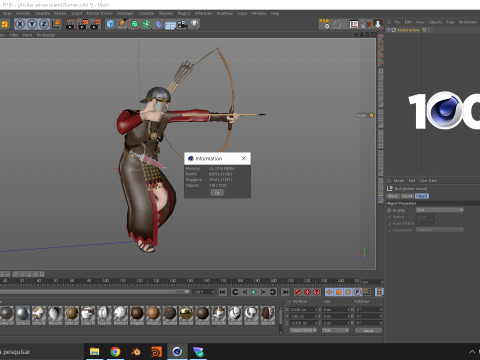This screenshot has width=480, height=360.
Task: Open the Orientation dropdown in Object Properties
Action: [x=440, y=230]
